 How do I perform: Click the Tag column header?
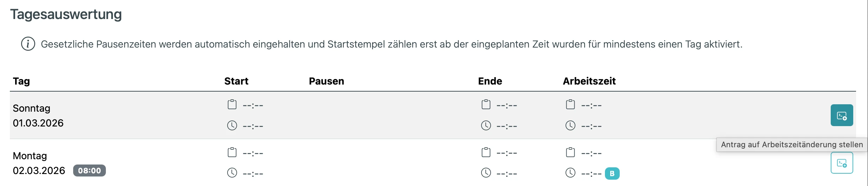(21, 81)
